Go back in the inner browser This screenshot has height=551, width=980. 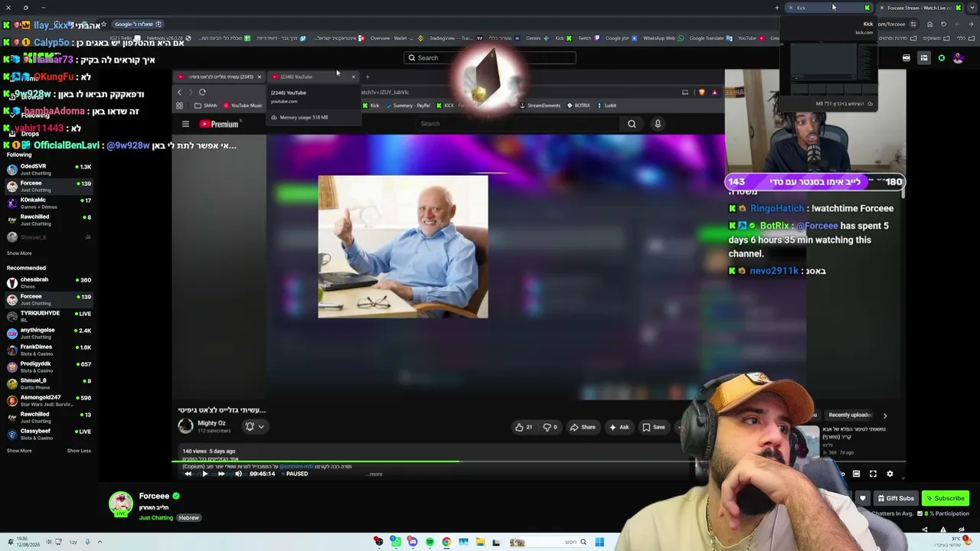point(180,92)
